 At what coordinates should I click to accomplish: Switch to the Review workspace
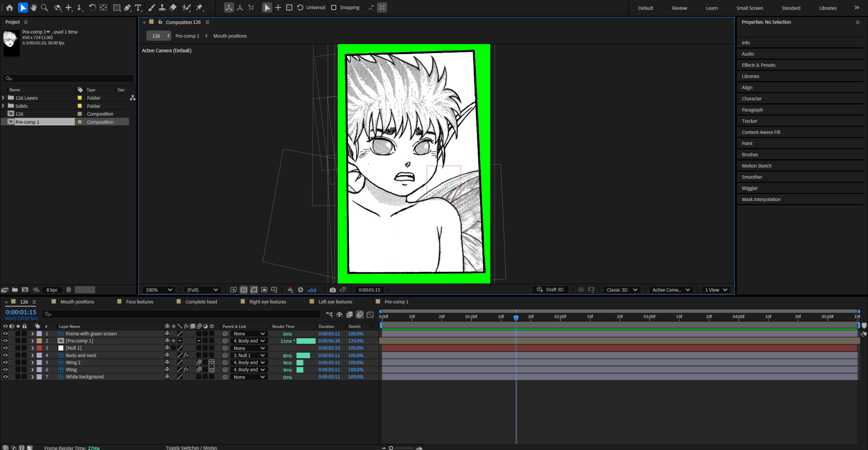coord(679,8)
